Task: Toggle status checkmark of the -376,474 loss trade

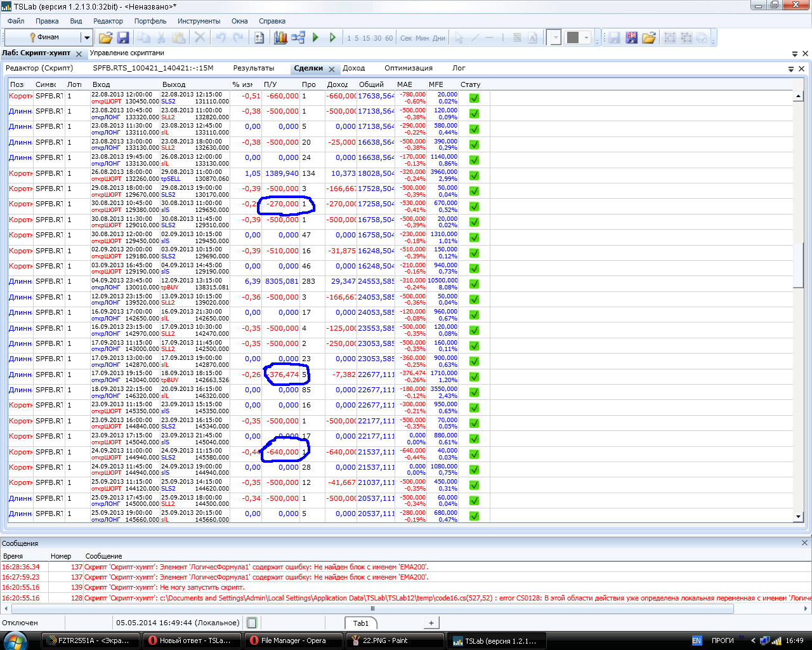Action: (x=474, y=377)
